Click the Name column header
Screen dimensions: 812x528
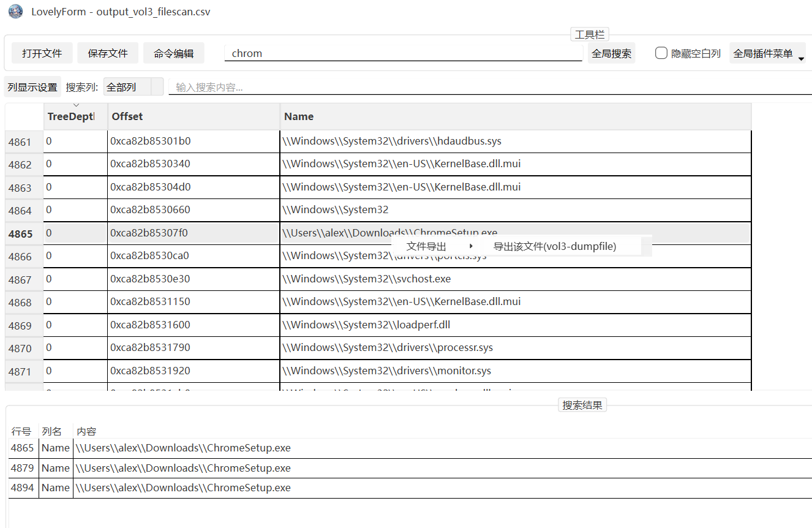pyautogui.click(x=516, y=116)
